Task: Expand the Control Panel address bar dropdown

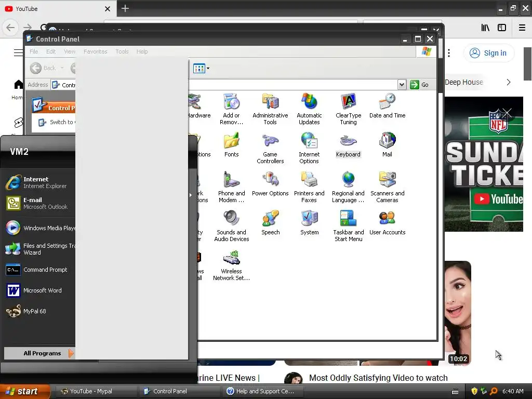Action: click(x=402, y=85)
